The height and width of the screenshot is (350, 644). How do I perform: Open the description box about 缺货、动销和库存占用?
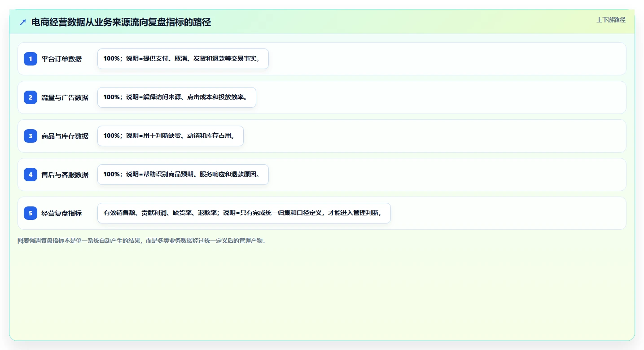pyautogui.click(x=171, y=136)
